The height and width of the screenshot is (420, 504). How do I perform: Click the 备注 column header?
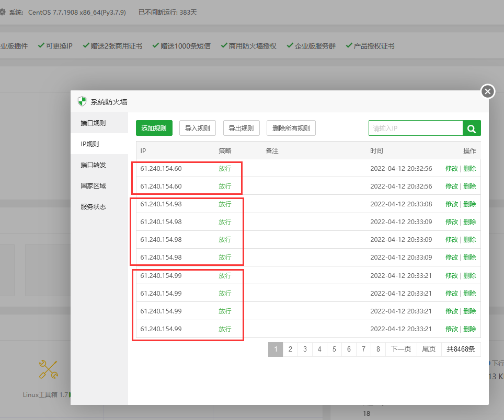272,150
